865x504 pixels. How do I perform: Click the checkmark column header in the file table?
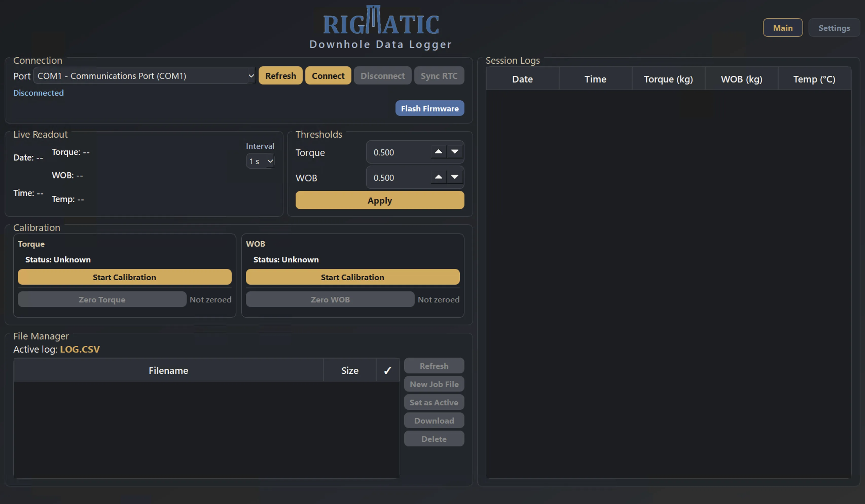(388, 370)
